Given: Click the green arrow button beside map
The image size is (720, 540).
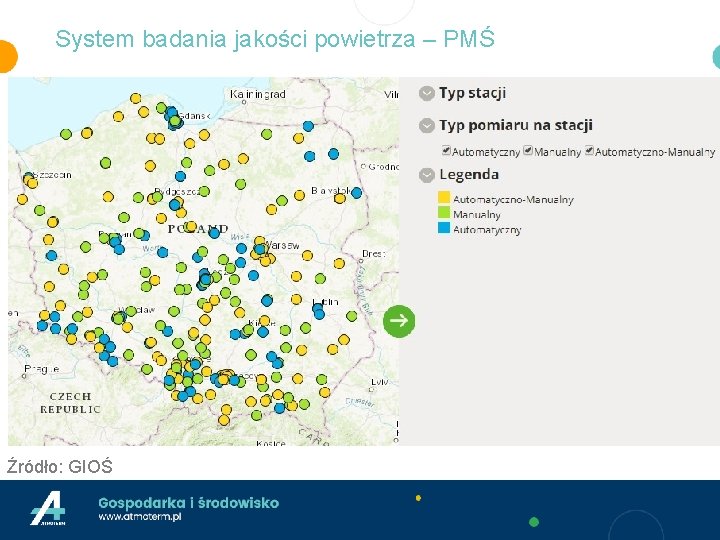Looking at the screenshot, I should coord(399,321).
